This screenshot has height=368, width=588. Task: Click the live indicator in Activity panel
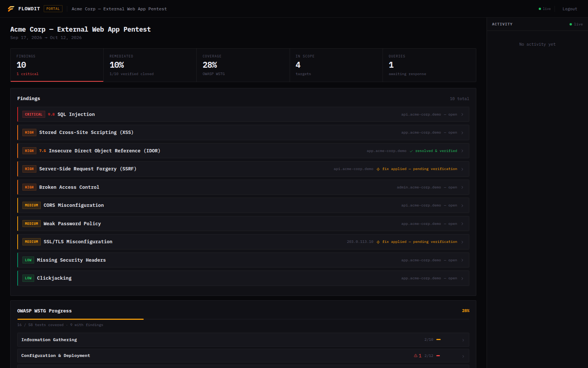point(576,24)
